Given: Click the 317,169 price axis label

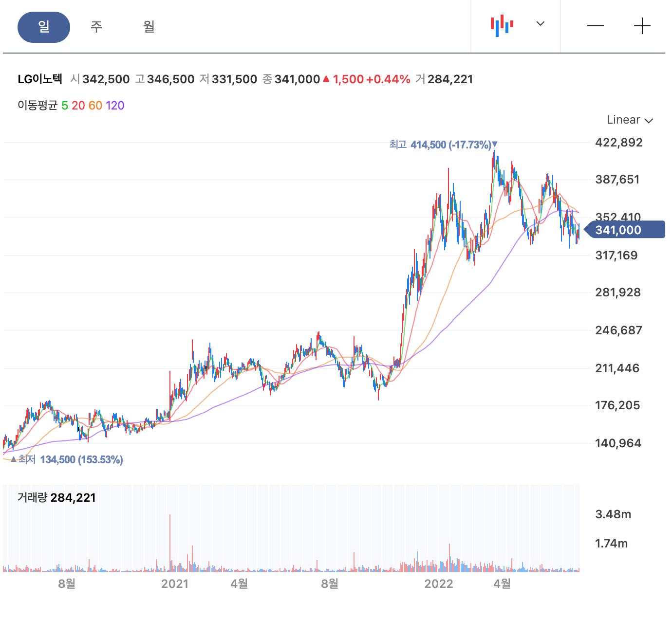Looking at the screenshot, I should (x=616, y=255).
